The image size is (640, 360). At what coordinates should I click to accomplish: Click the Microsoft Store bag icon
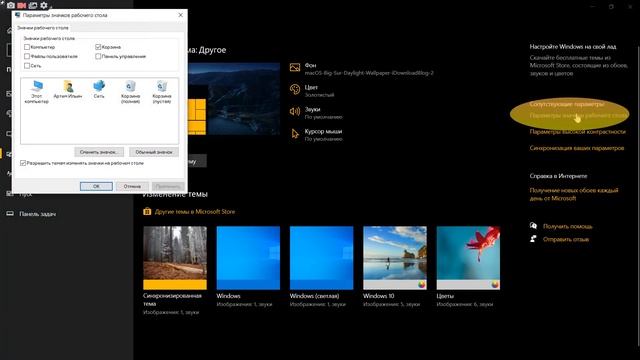click(x=147, y=211)
